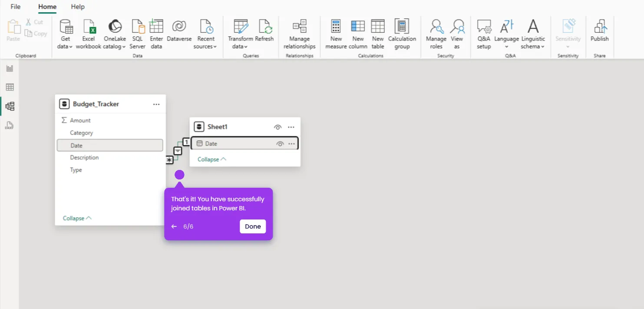Open Q&A setup
The width and height of the screenshot is (644, 309).
click(x=484, y=34)
